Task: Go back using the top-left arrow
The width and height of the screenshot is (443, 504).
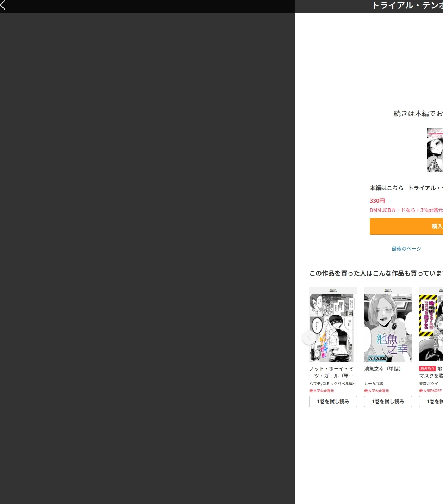Action: tap(3, 5)
